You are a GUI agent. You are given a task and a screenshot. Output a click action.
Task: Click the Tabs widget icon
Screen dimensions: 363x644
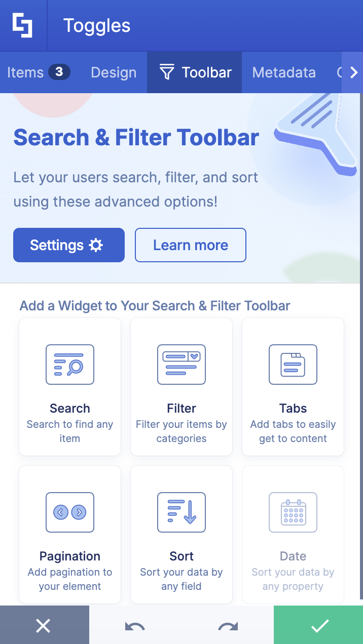click(293, 364)
